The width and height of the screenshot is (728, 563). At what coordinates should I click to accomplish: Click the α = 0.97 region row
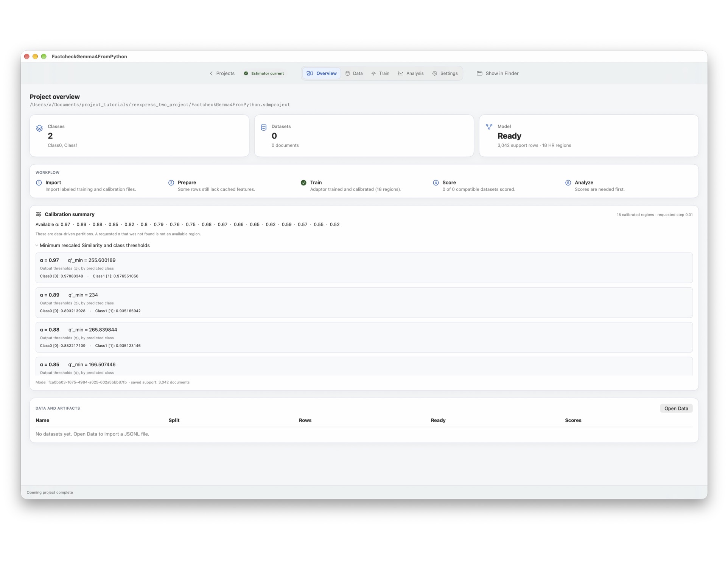click(x=364, y=268)
